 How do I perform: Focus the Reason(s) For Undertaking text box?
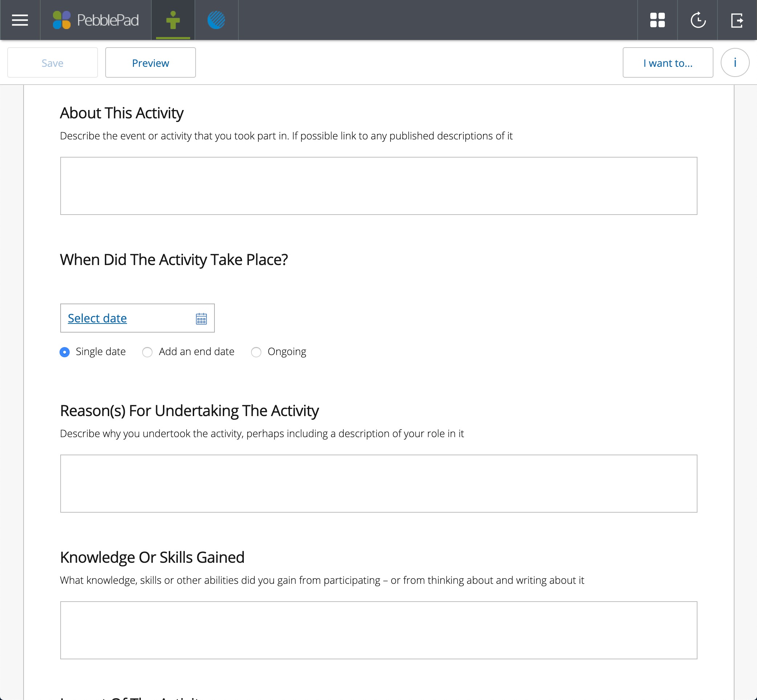(378, 483)
